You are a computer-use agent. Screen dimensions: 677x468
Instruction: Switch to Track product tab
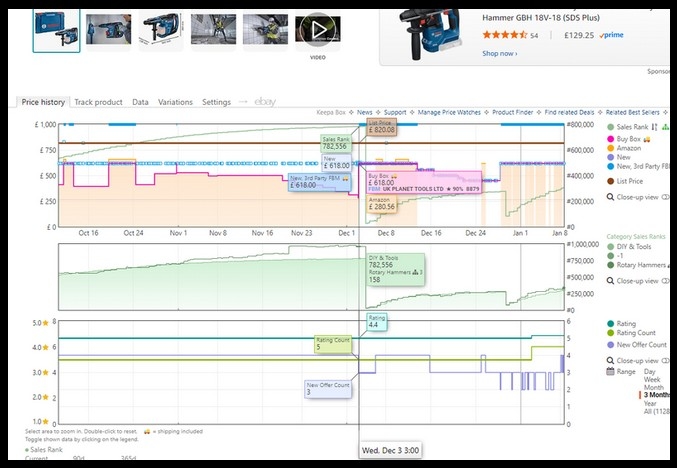(x=98, y=102)
